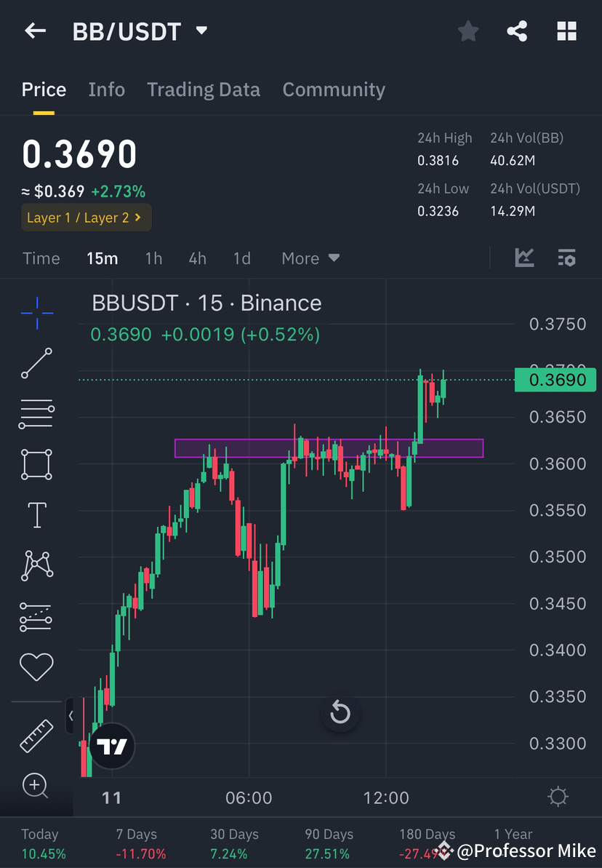The image size is (602, 868).
Task: Expand the More timeframe dropdown
Action: (x=310, y=258)
